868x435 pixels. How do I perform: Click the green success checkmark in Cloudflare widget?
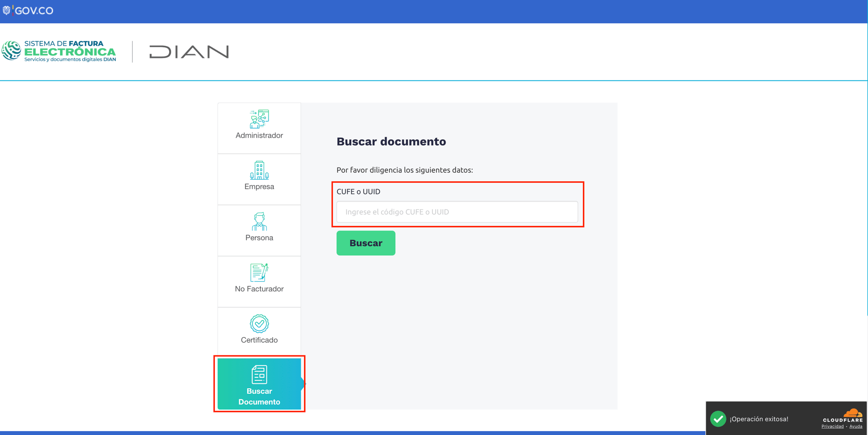pos(718,419)
